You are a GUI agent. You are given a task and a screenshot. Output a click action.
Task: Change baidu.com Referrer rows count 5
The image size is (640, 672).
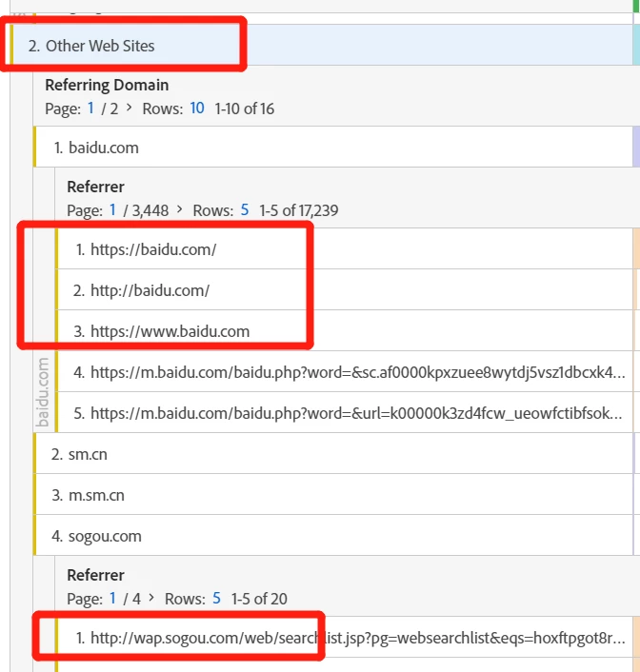tap(245, 209)
